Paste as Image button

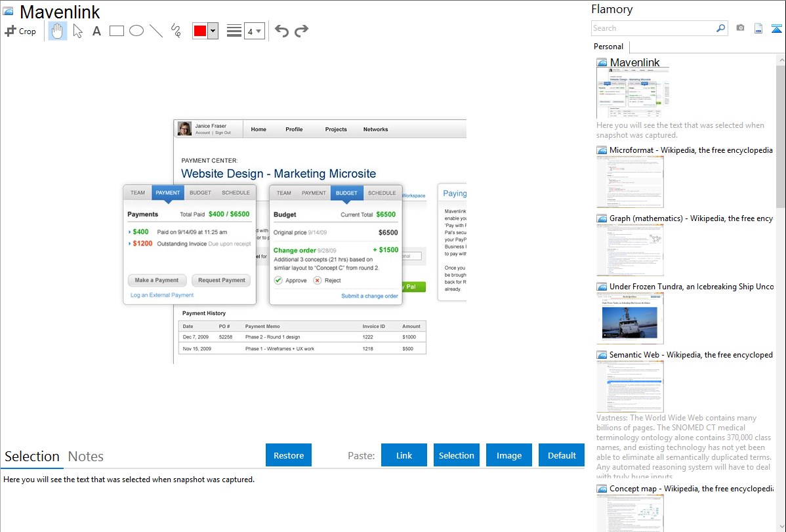click(x=508, y=455)
